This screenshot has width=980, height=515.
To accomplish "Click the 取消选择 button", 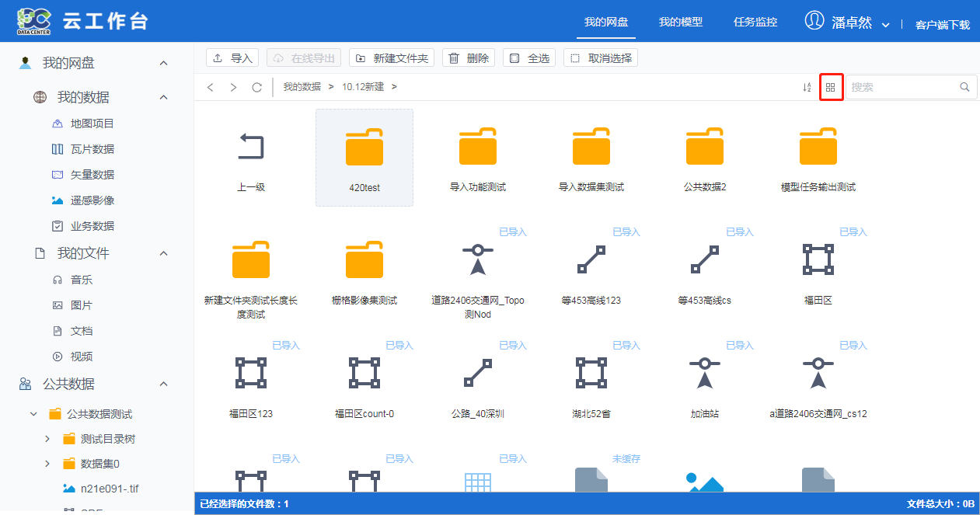I will pyautogui.click(x=601, y=58).
